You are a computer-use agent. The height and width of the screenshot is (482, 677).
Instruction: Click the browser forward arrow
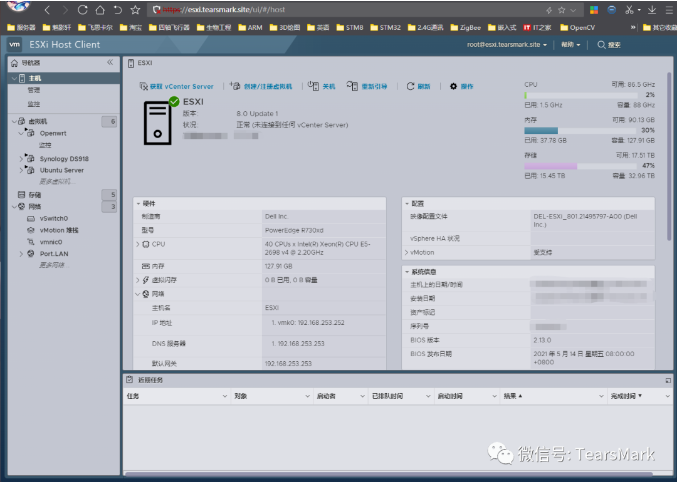[65, 10]
